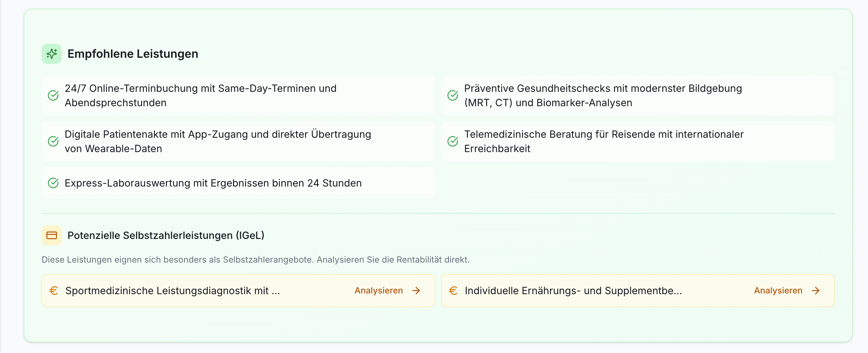Analysieren link for Individuelle Ernährungs- und Supplementbe...

tap(778, 291)
